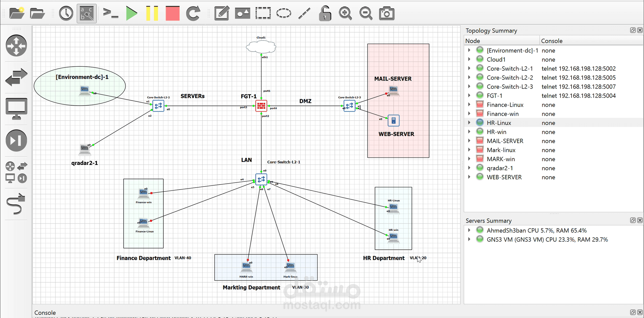The image size is (644, 318).
Task: Click telnet 192.168.198.128:5004 console entry
Action: click(579, 96)
